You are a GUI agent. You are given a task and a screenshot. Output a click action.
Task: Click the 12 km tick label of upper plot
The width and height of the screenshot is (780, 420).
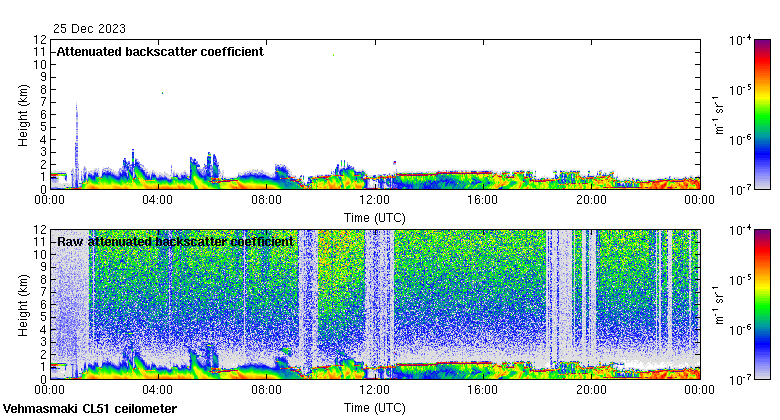pyautogui.click(x=40, y=40)
